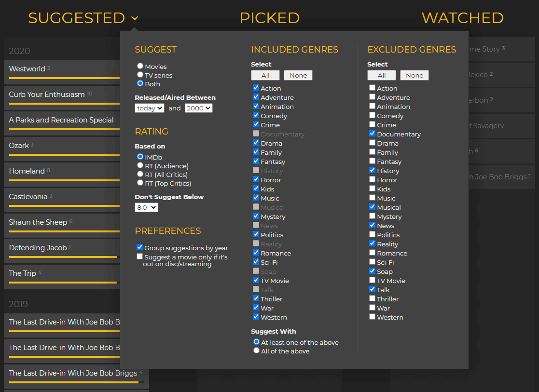Open the minimum rating 8.0 dropdown
The width and height of the screenshot is (539, 392).
[x=146, y=207]
